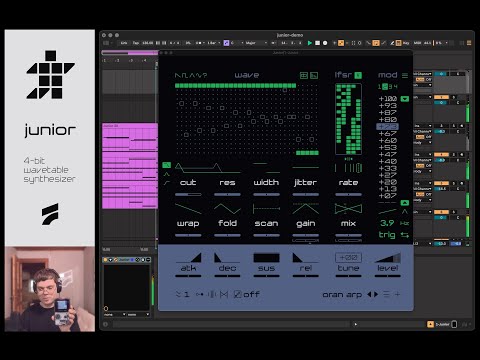Click the Tap tempo button in toolbar

(x=136, y=43)
